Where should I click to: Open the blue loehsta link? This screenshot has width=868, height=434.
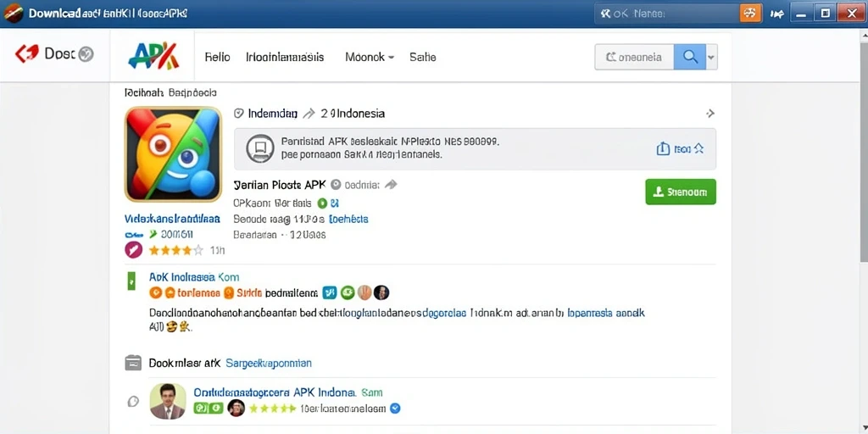[x=348, y=219]
